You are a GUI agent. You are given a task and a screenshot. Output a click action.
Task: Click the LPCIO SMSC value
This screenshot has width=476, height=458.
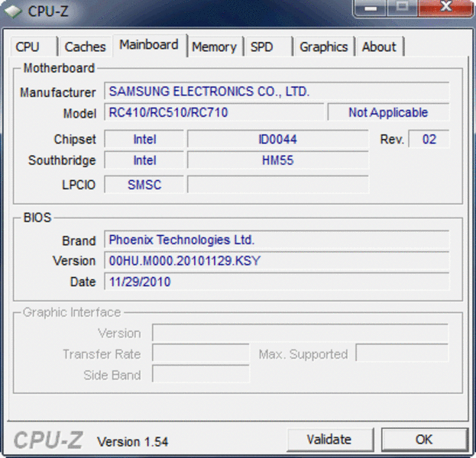pos(144,185)
